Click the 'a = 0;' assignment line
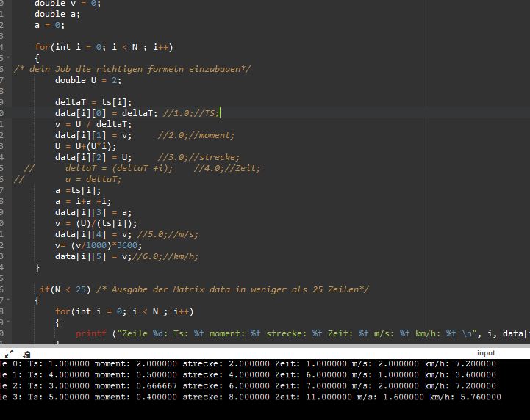The height and width of the screenshot is (420, 530). 49,25
